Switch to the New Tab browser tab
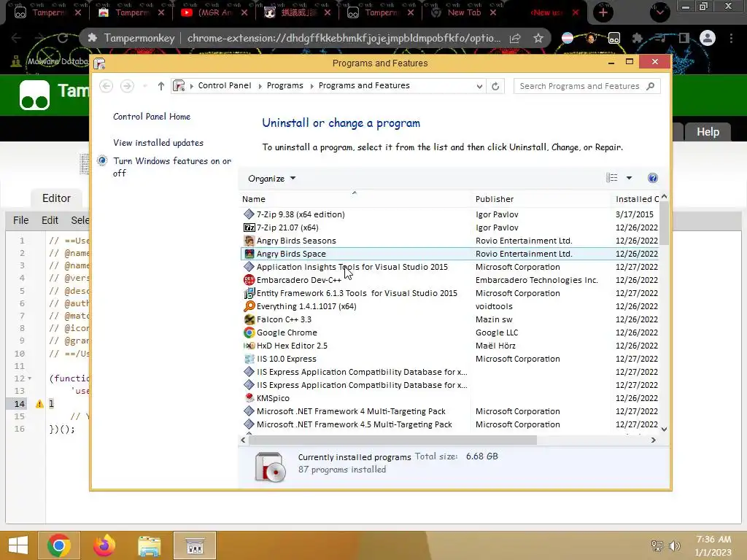Image resolution: width=747 pixels, height=560 pixels. click(x=464, y=13)
